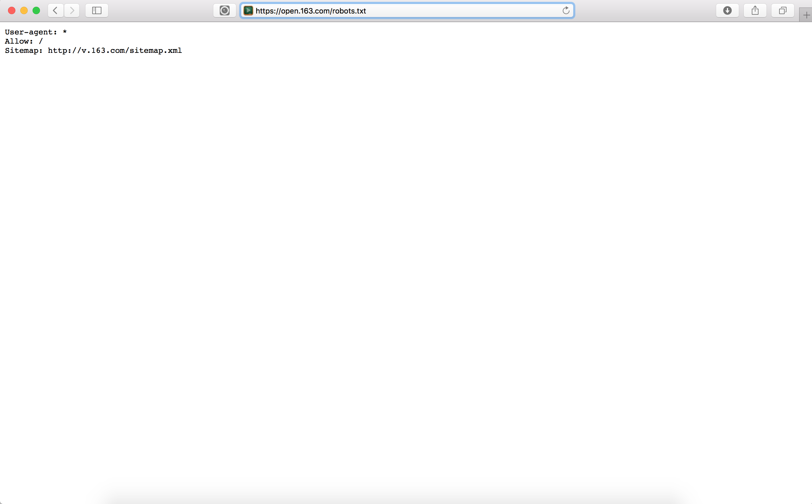This screenshot has width=812, height=504.
Task: Reload the robots.txt page
Action: coord(566,11)
